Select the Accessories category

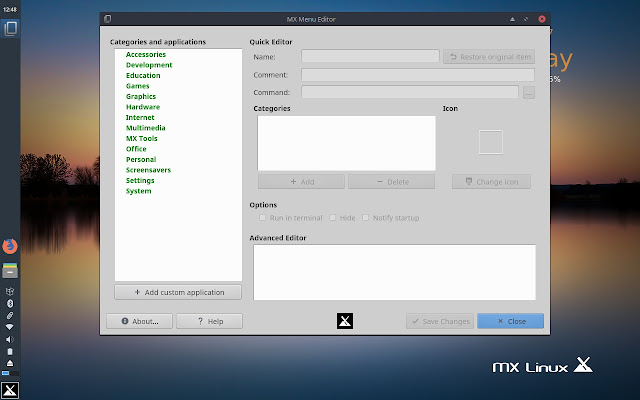pyautogui.click(x=146, y=54)
